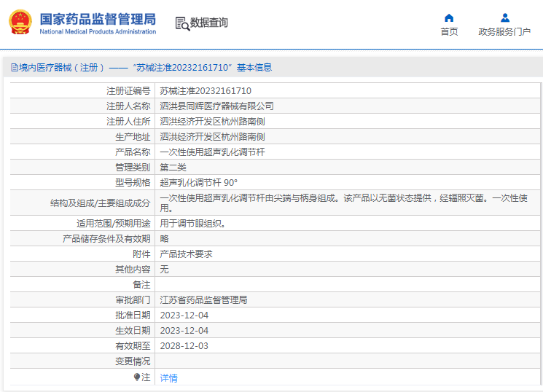Image resolution: width=543 pixels, height=392 pixels.
Task: Click the 注册人名称 label
Action: pos(128,106)
